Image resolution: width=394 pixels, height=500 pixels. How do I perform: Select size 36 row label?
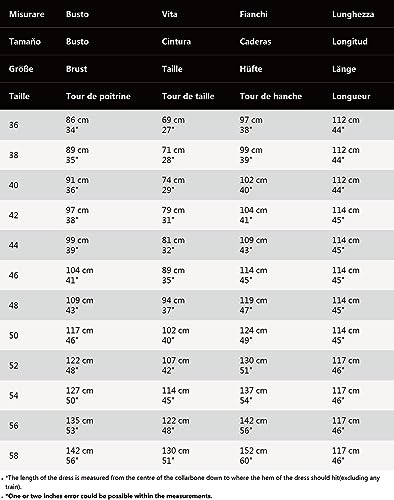pyautogui.click(x=14, y=125)
